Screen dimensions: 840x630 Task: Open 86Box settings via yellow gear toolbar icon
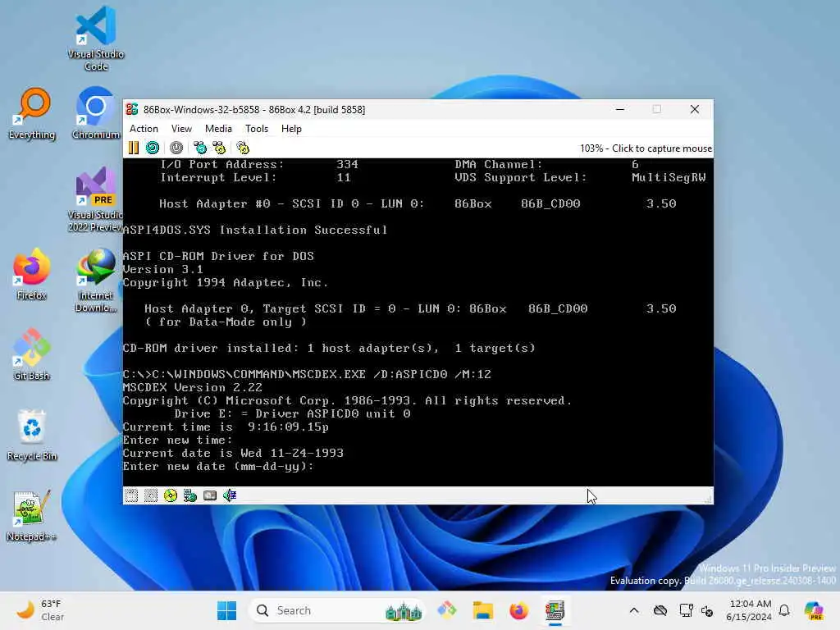pos(243,148)
